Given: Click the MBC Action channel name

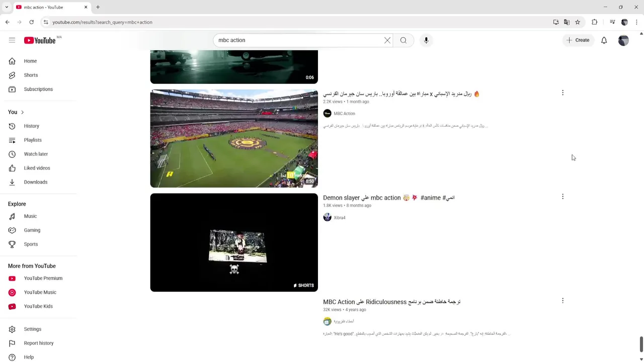Looking at the screenshot, I should (x=345, y=114).
